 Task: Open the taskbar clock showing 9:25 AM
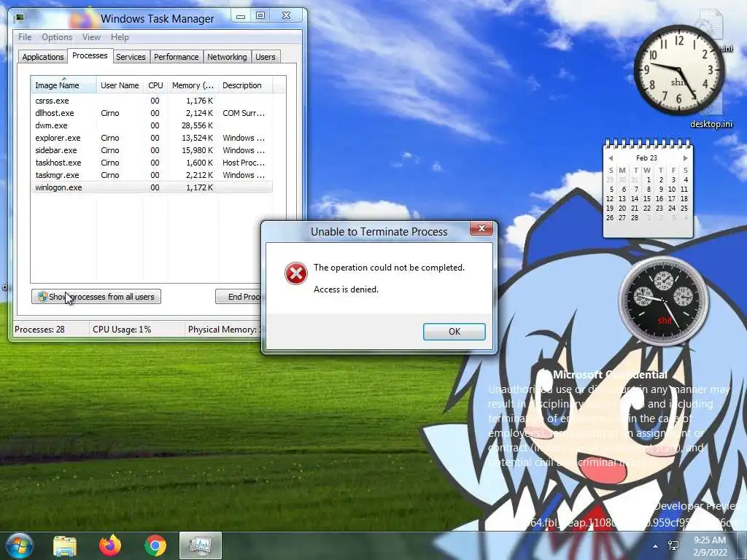coord(710,546)
